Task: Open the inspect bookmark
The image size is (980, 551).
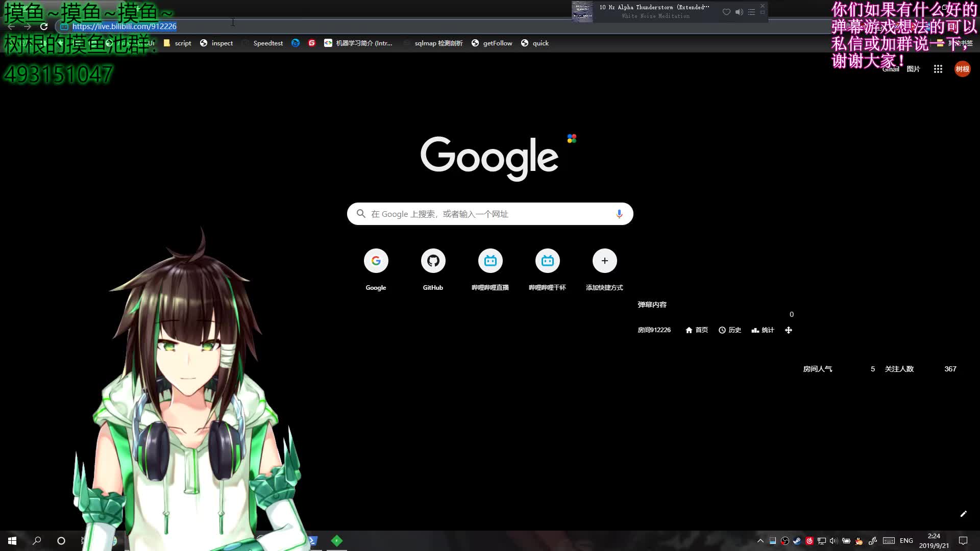Action: pyautogui.click(x=216, y=43)
